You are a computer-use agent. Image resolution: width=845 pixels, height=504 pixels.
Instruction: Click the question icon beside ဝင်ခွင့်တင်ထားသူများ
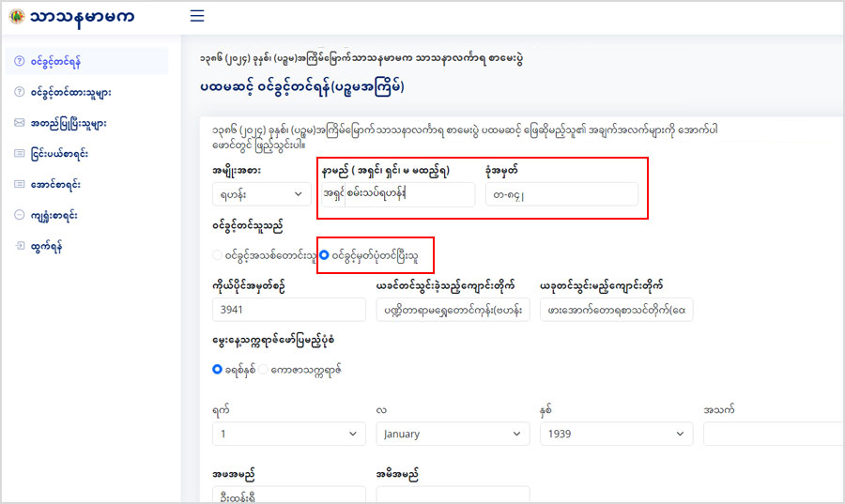point(19,92)
